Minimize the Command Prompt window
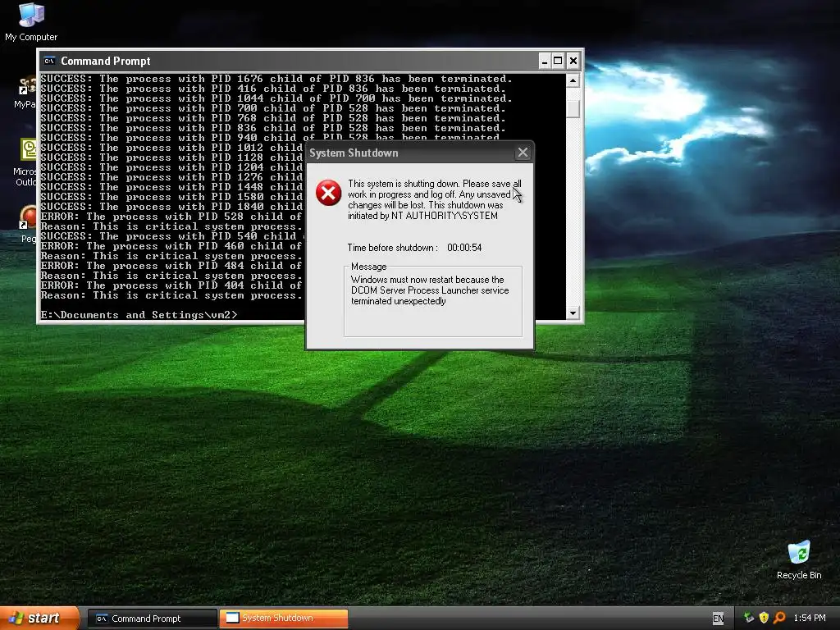840x630 pixels. coord(544,61)
